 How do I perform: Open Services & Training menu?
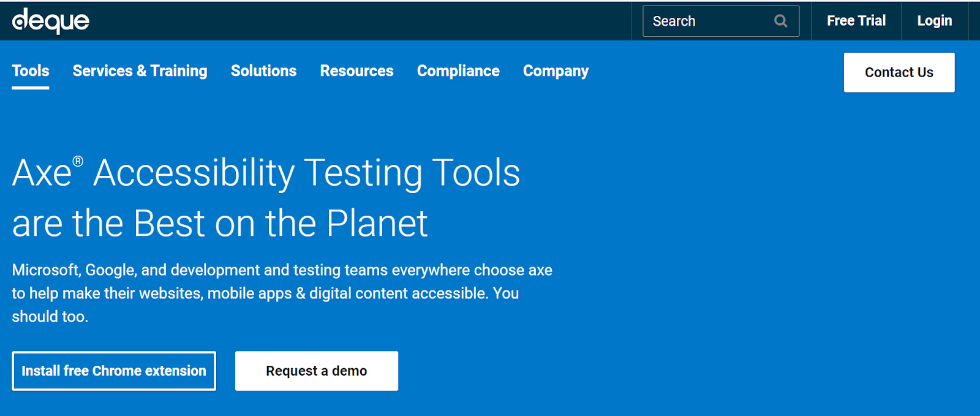coord(140,71)
